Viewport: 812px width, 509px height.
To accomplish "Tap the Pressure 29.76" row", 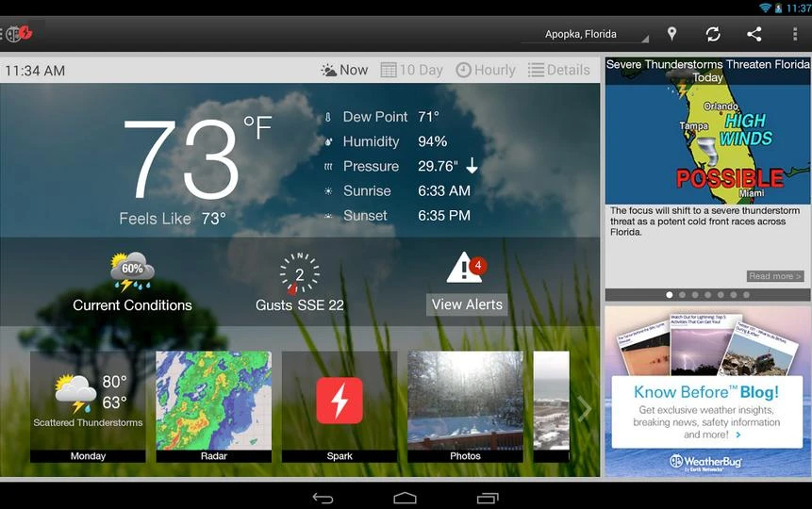I will point(400,166).
